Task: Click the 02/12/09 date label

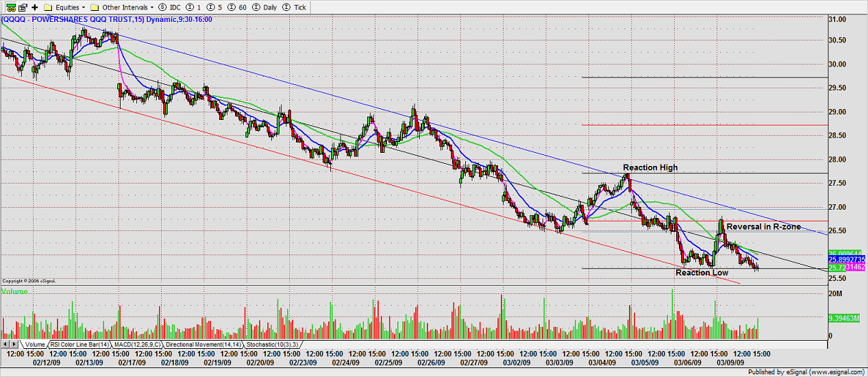Action: coord(47,362)
